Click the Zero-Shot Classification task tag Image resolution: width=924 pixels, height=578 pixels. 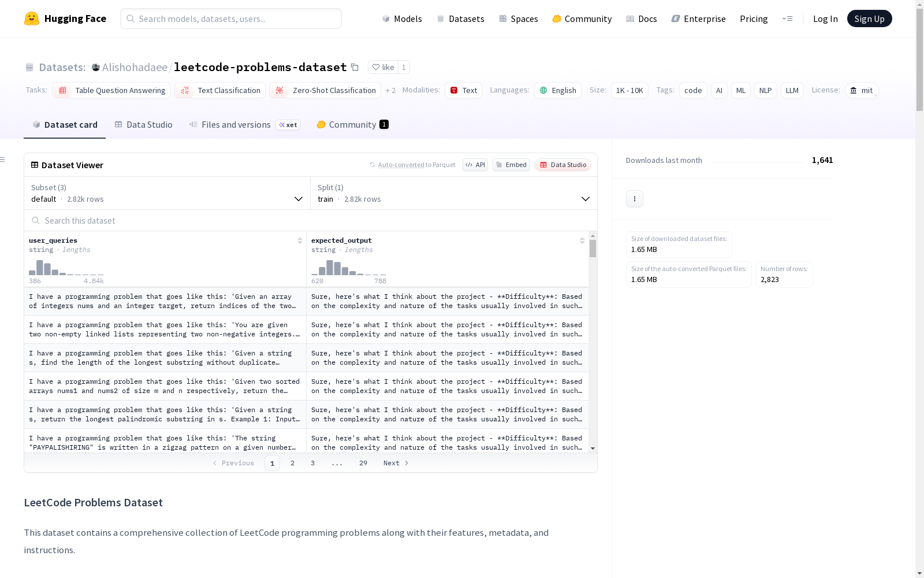coord(325,90)
